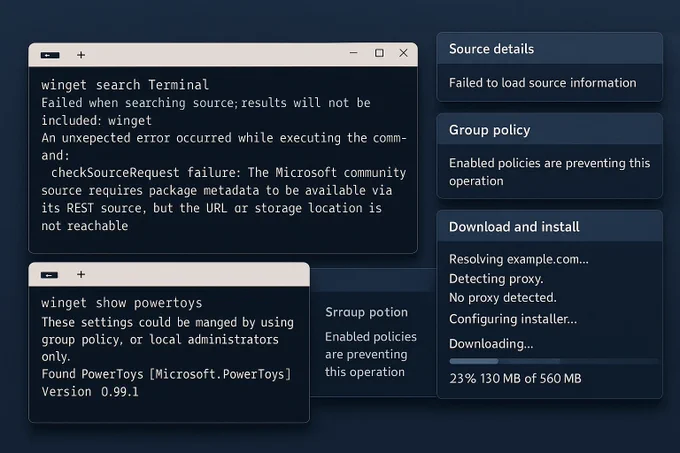The image size is (680, 453).
Task: Click the "Configuring installer..." line
Action: [x=513, y=319]
